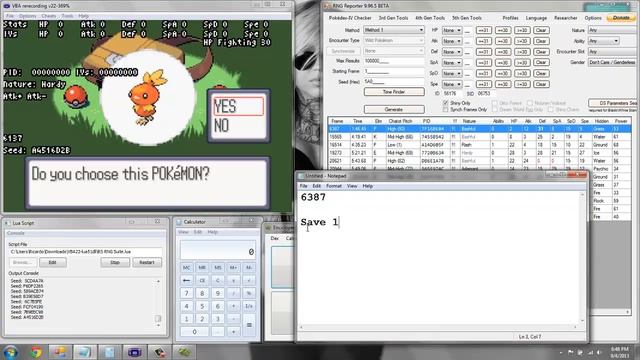
Task: Open the HP comparison None dropdown
Action: click(x=452, y=31)
